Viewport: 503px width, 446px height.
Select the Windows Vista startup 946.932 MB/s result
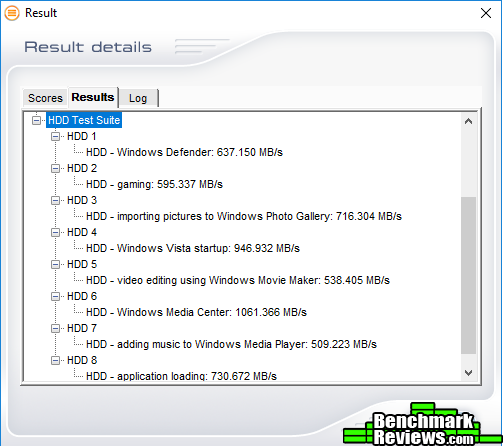point(193,248)
